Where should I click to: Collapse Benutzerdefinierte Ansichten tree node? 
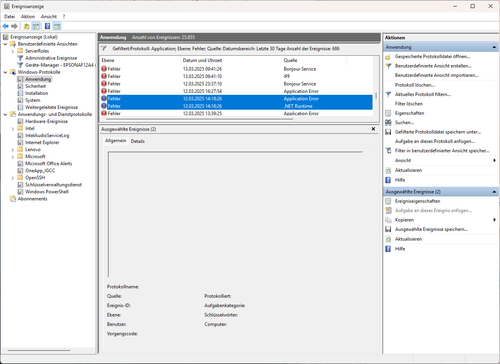pos(5,44)
